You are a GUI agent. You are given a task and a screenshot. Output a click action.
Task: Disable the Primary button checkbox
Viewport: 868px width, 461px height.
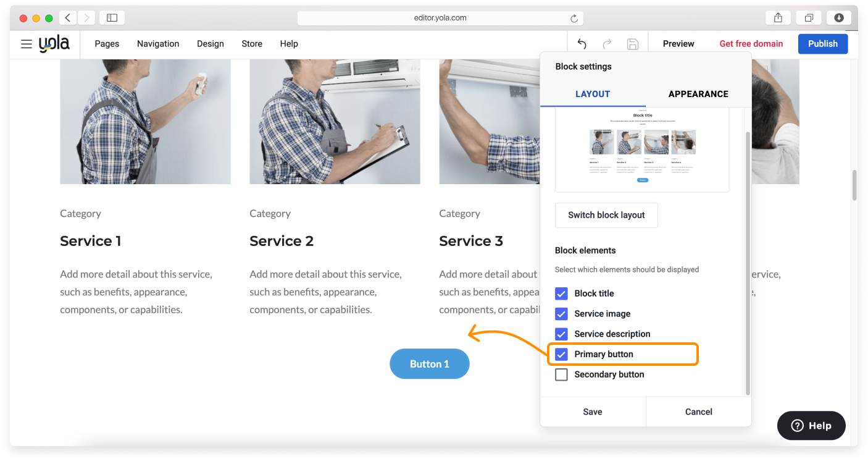(561, 354)
